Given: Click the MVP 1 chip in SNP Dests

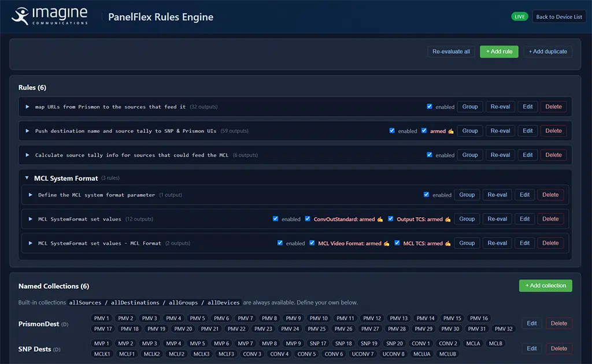Looking at the screenshot, I should pyautogui.click(x=102, y=344).
